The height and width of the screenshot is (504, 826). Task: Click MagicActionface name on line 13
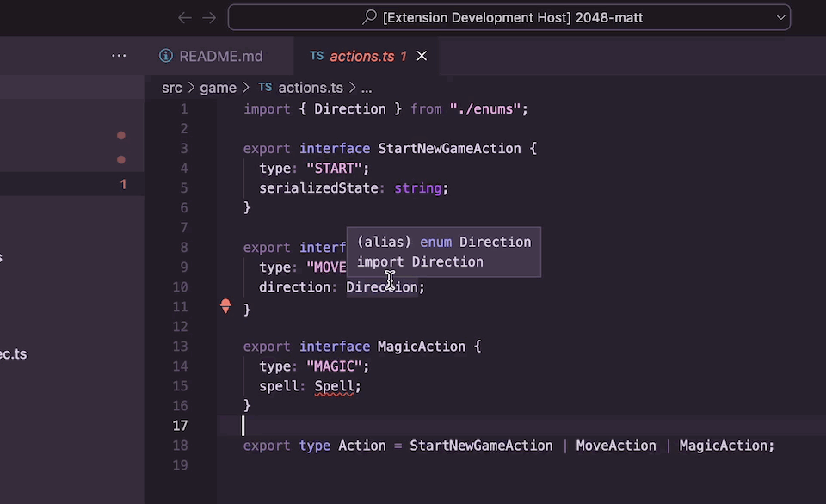click(422, 347)
